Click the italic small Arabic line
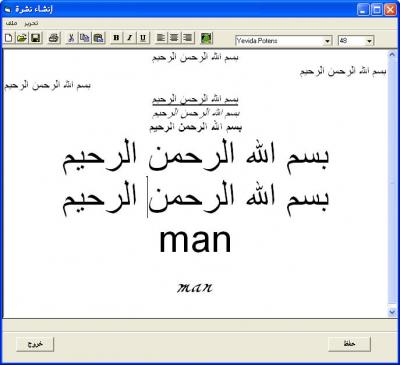This screenshot has width=400, height=365. pyautogui.click(x=196, y=113)
